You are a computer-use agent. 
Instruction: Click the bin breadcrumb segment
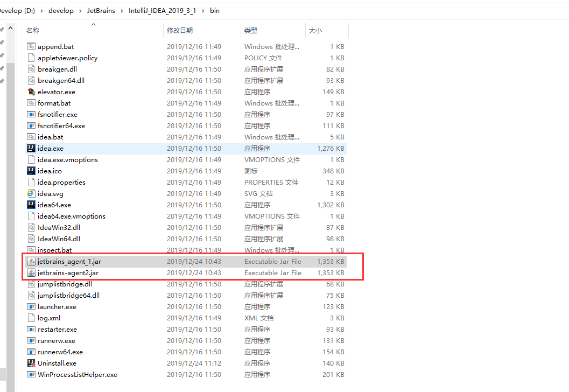click(x=215, y=11)
